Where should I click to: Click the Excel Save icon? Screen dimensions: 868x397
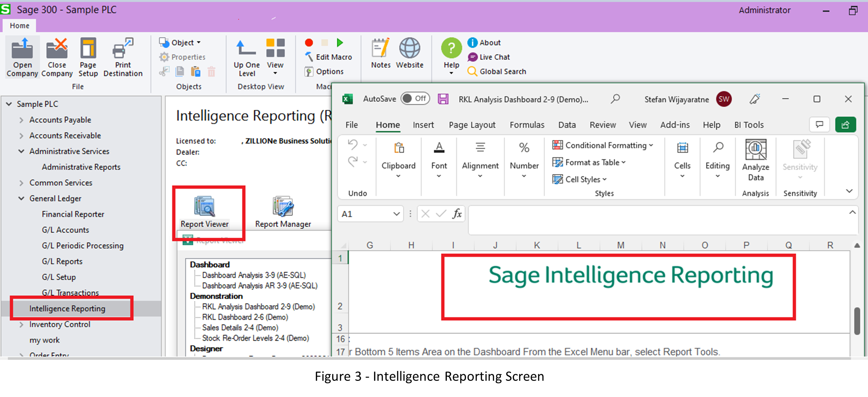coord(443,99)
